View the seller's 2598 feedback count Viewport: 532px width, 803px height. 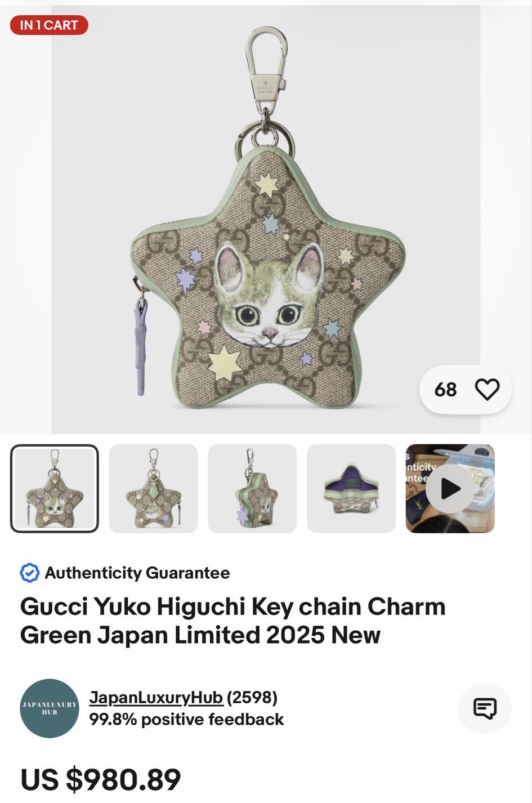click(x=252, y=697)
